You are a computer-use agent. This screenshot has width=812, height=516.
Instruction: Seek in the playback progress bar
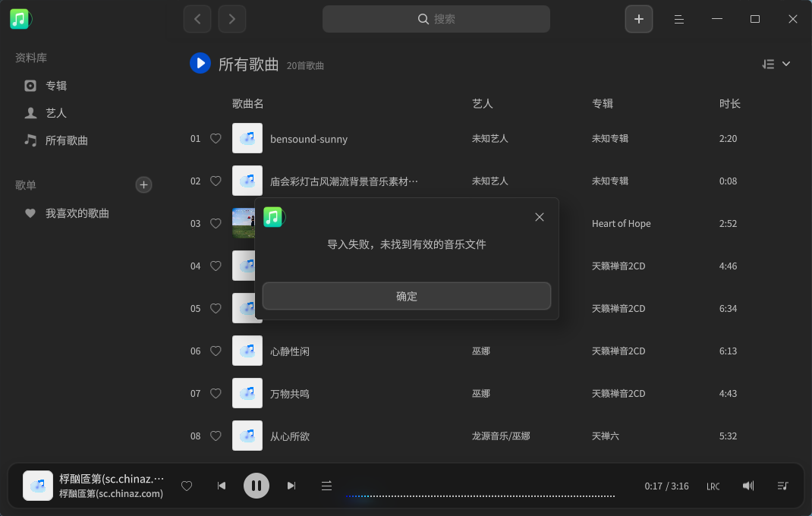480,496
